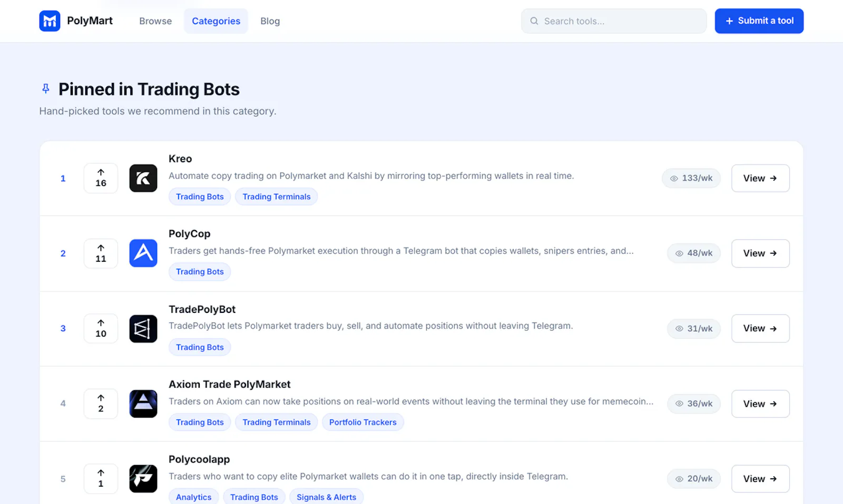The height and width of the screenshot is (504, 843).
Task: Open Kreo title link
Action: tap(180, 159)
